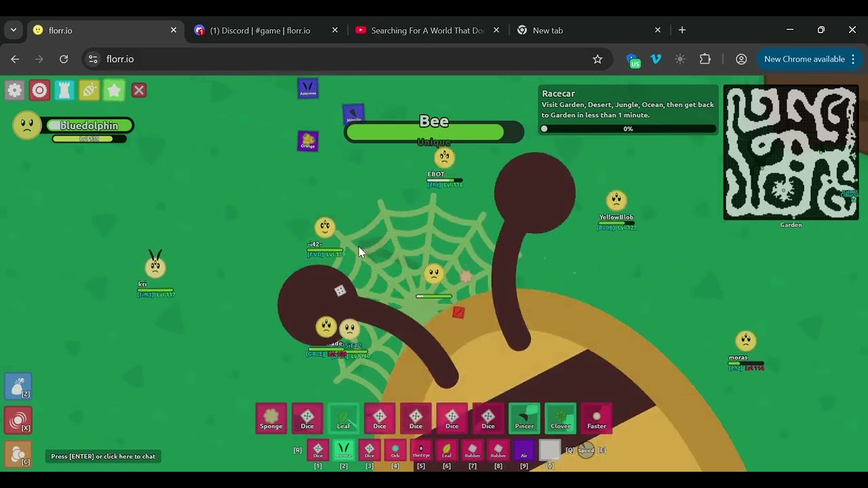This screenshot has height=488, width=868.
Task: Pick up the dropped Antennae petal
Action: point(308,88)
